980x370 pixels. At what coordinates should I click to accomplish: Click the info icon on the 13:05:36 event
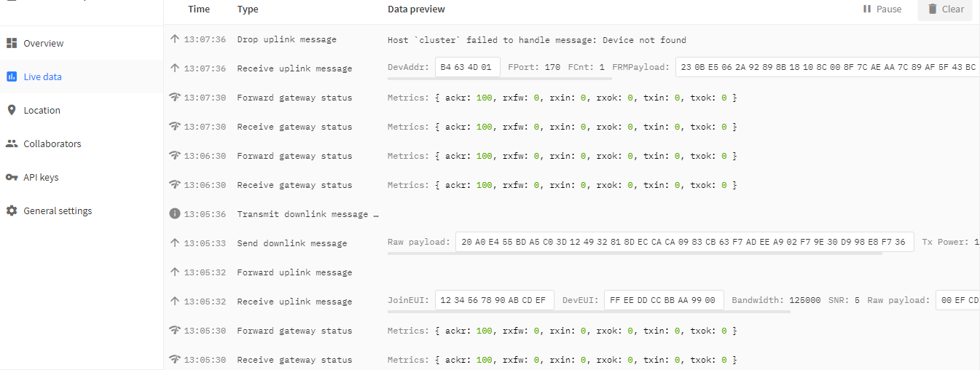coord(175,214)
